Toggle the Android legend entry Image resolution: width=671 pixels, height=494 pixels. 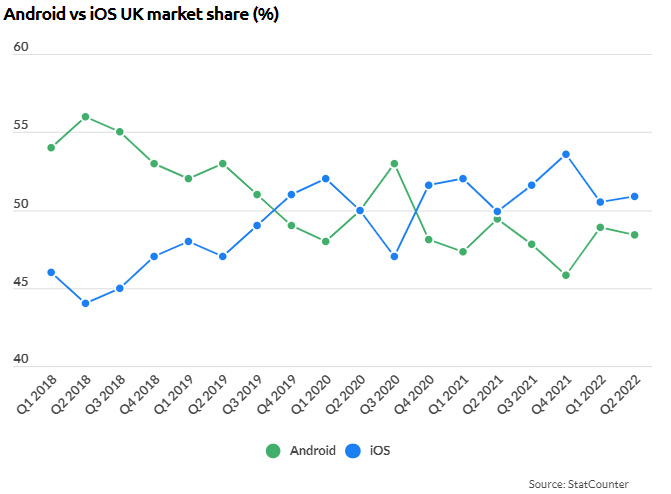tap(300, 451)
